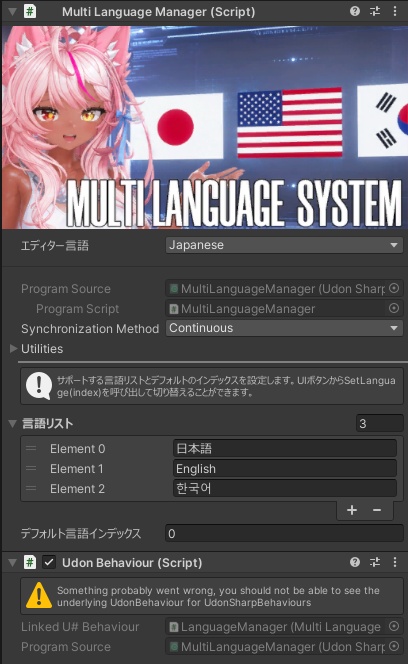Grab the Element 2 reorder handle

point(31,488)
